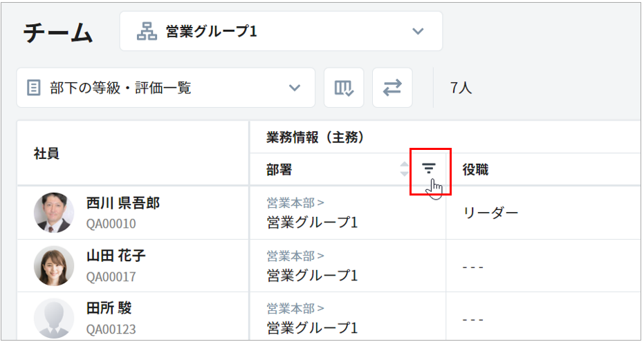Click 西川 県吾郎's profile photo
Screen dimensions: 644x342
click(x=54, y=213)
